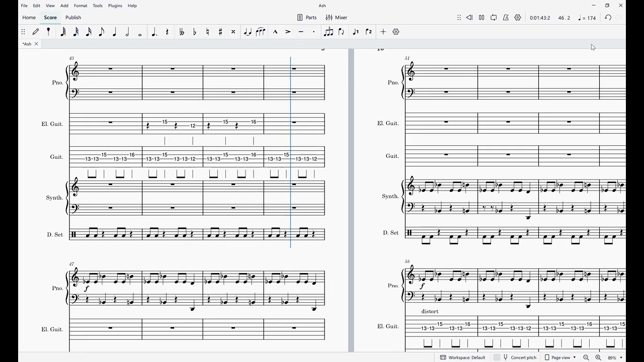The height and width of the screenshot is (362, 644).
Task: Select voice 2
Action: pyautogui.click(x=369, y=32)
